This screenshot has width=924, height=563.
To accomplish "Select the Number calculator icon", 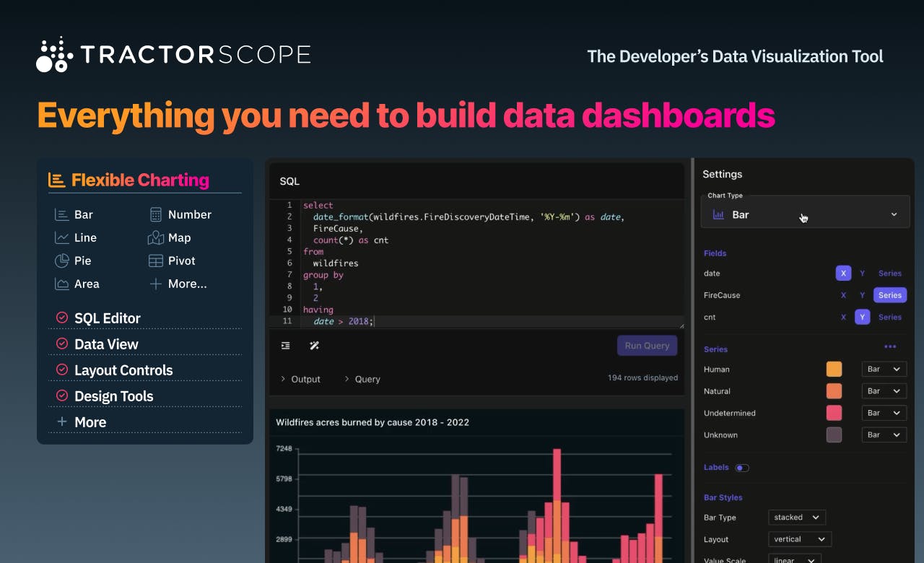I will point(155,214).
